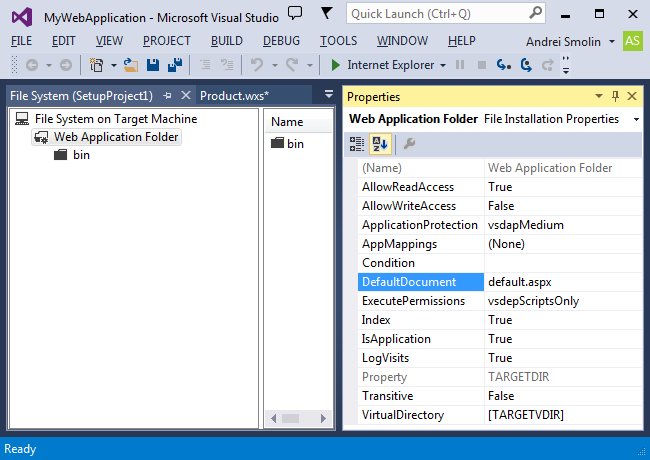Screen dimensions: 650x460
Task: Expand the Internet Explorer browser dropdown
Action: pyautogui.click(x=443, y=65)
